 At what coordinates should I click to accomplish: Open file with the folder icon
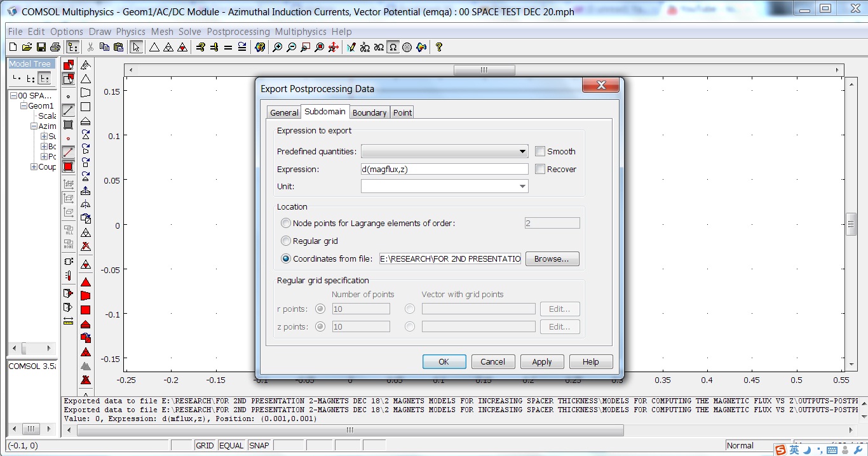click(x=27, y=47)
